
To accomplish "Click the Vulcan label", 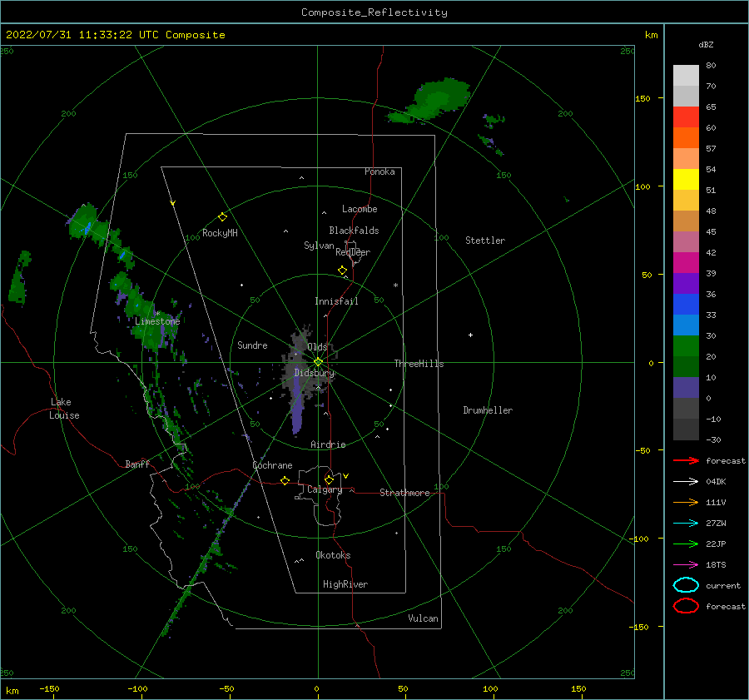I will coord(424,618).
